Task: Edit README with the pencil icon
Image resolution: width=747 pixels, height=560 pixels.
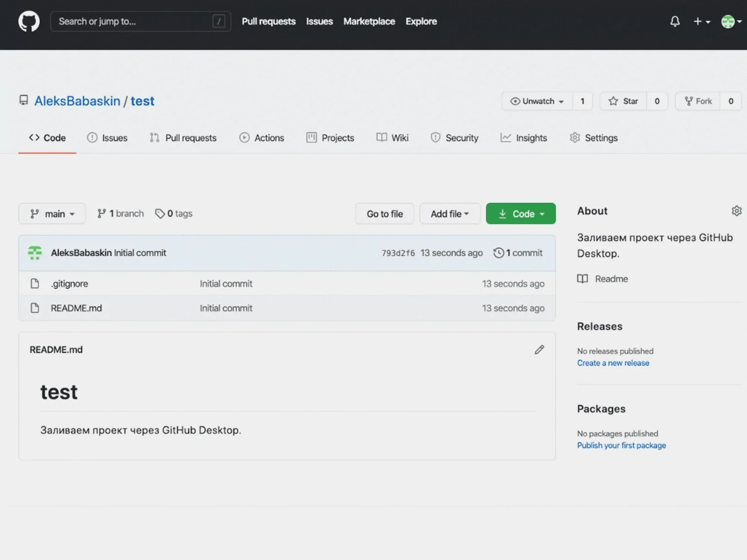Action: pos(539,350)
